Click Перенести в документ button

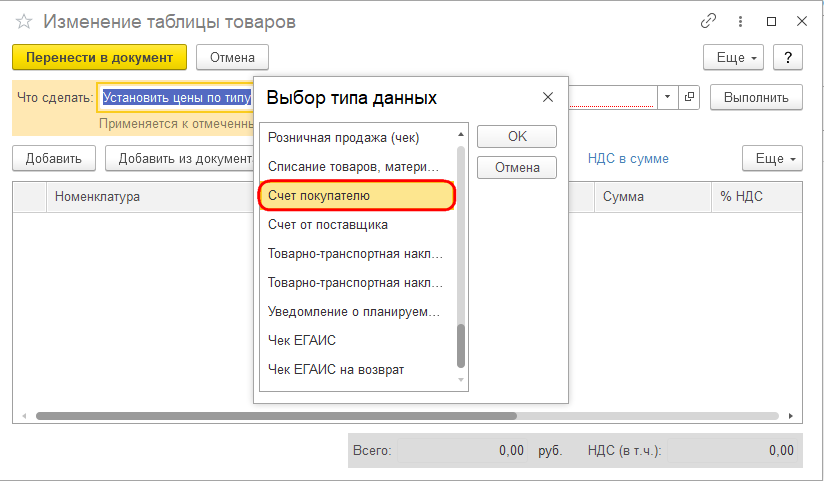pos(99,57)
